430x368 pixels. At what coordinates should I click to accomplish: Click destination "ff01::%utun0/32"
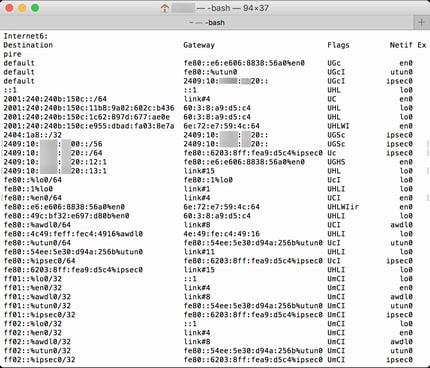coord(37,306)
